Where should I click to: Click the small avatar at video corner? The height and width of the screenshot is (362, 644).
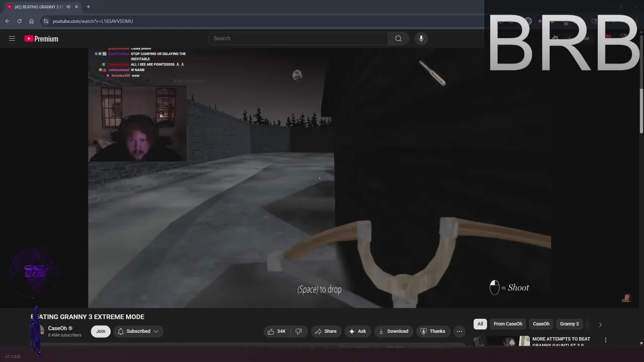(626, 298)
